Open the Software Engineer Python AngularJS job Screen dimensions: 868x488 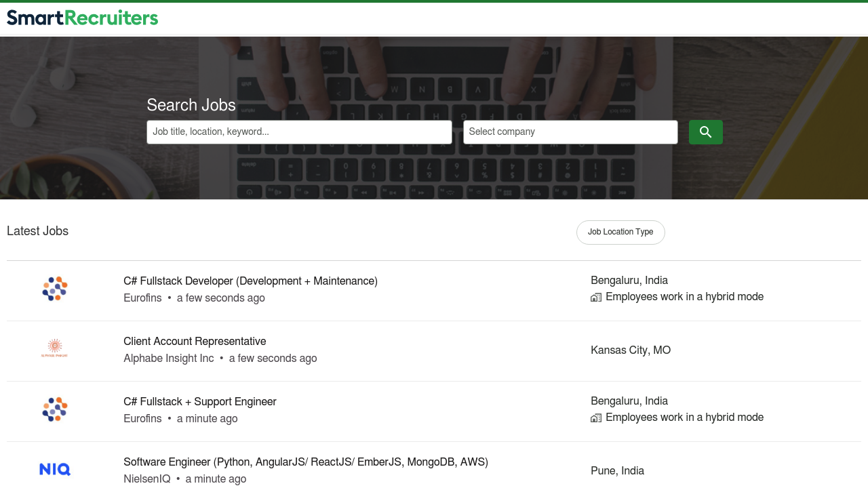tap(305, 462)
